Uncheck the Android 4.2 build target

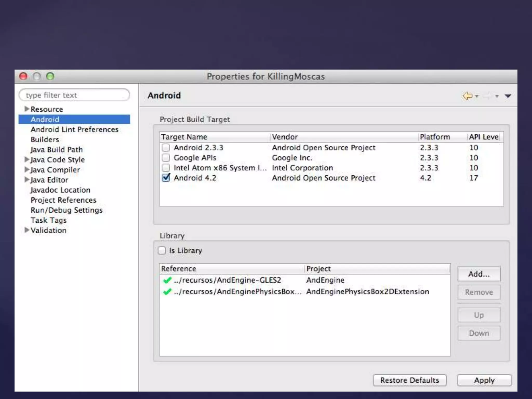(x=166, y=178)
